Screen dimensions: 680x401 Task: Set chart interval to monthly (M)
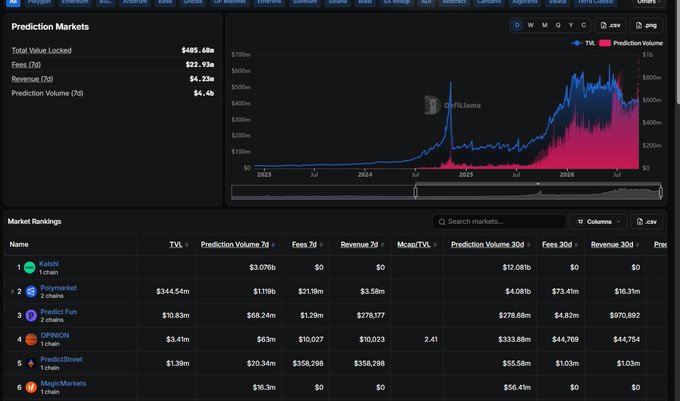544,25
